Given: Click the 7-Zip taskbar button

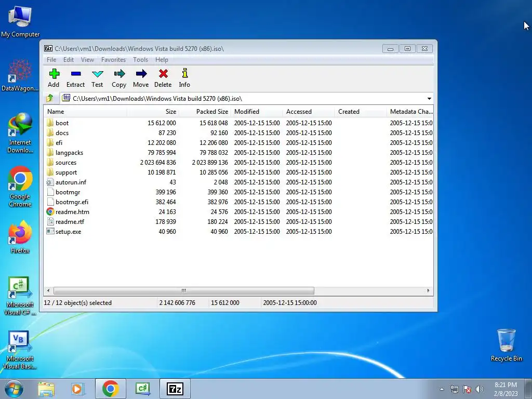Looking at the screenshot, I should [x=175, y=389].
